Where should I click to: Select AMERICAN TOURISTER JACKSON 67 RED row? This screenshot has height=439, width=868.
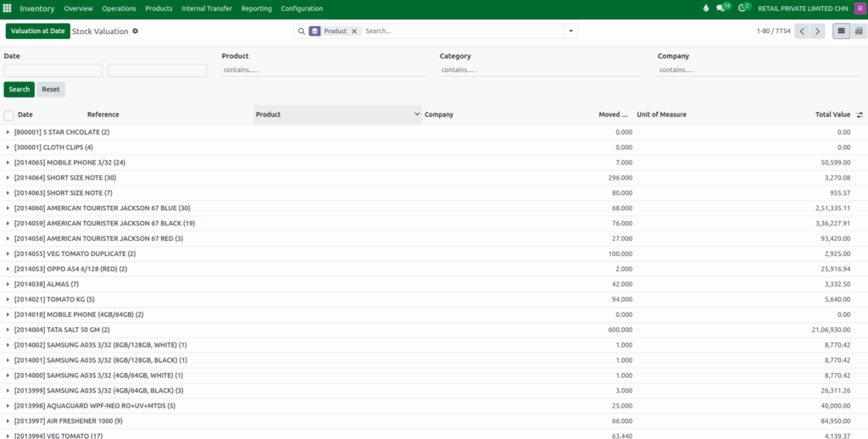(434, 239)
